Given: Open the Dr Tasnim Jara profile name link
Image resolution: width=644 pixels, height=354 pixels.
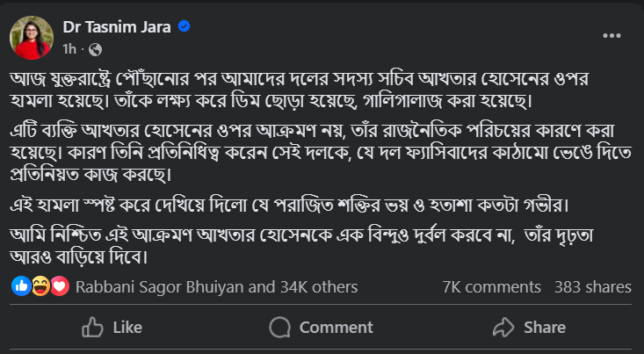Looking at the screenshot, I should click(117, 27).
